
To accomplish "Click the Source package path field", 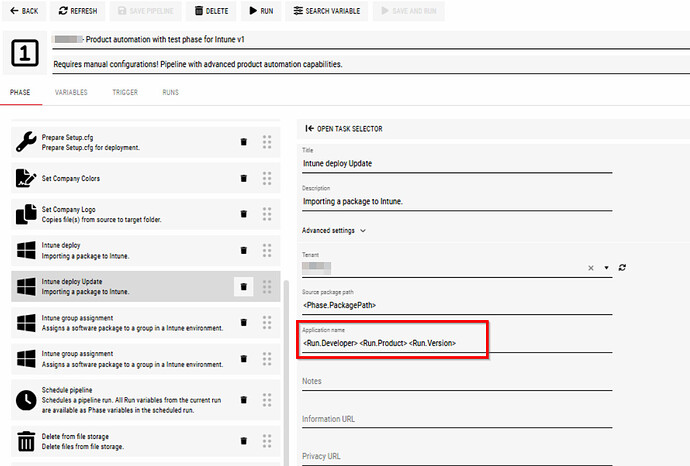I will pyautogui.click(x=456, y=305).
